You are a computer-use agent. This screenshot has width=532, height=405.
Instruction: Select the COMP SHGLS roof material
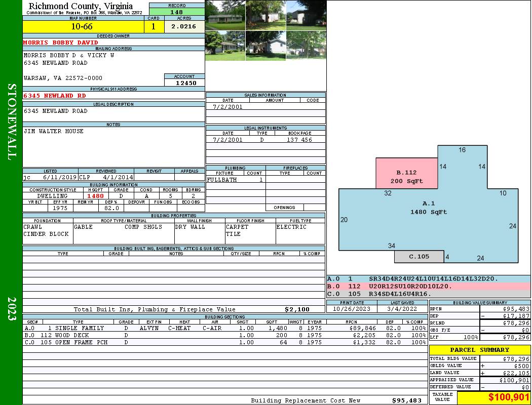(x=143, y=227)
